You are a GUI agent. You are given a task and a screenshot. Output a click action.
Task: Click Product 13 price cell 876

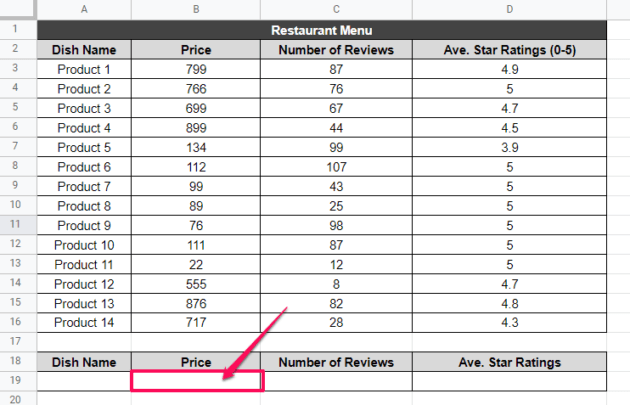point(196,303)
